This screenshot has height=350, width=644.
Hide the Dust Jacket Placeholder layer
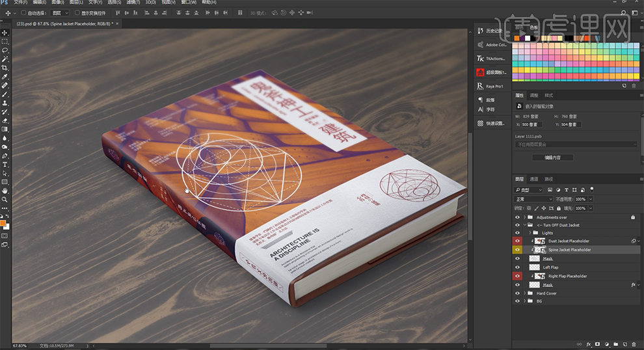tap(517, 241)
